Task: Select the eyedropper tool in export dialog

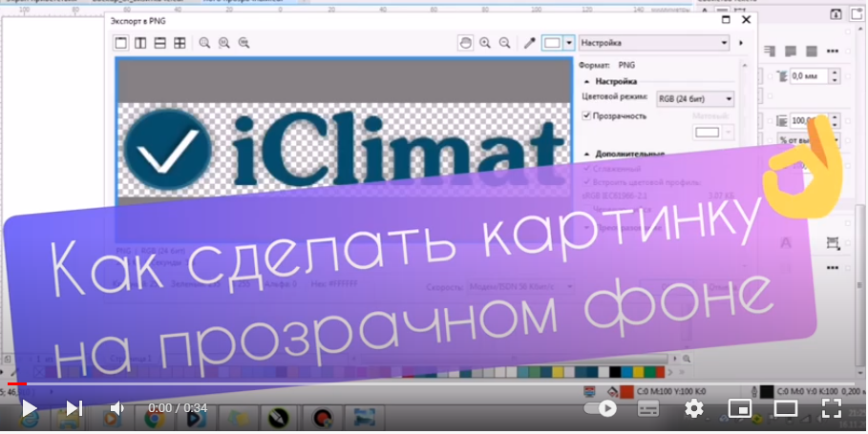Action: coord(530,43)
